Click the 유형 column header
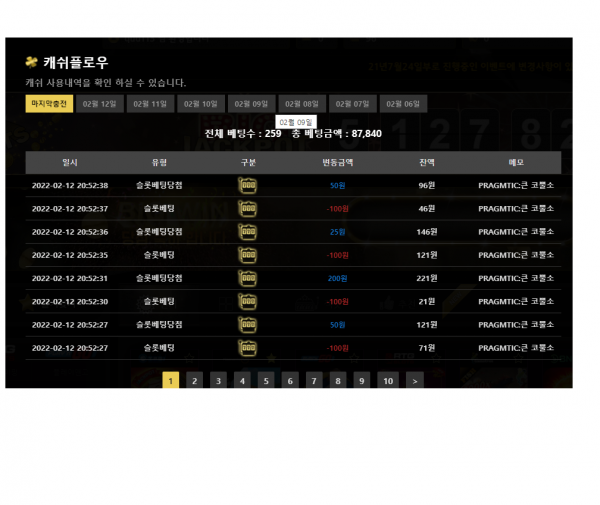This screenshot has height=505, width=600. click(159, 163)
